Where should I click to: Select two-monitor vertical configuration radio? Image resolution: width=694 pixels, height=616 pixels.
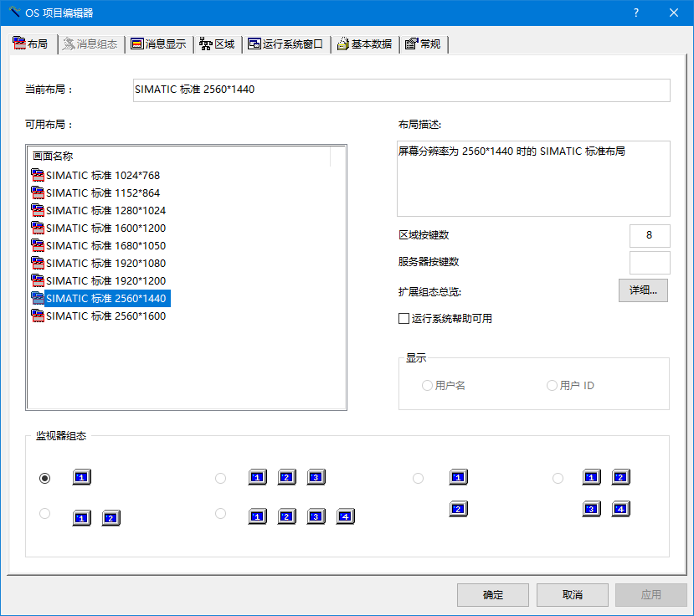click(418, 479)
